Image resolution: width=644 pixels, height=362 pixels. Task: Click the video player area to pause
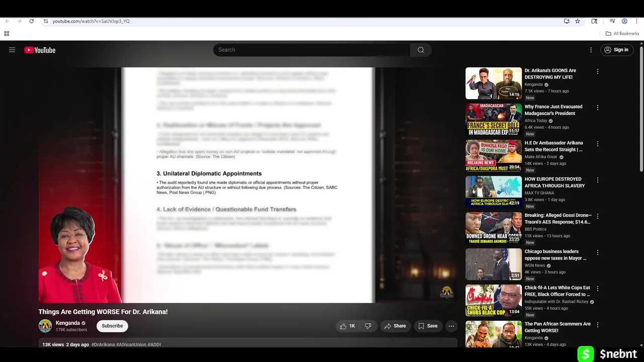point(248,185)
